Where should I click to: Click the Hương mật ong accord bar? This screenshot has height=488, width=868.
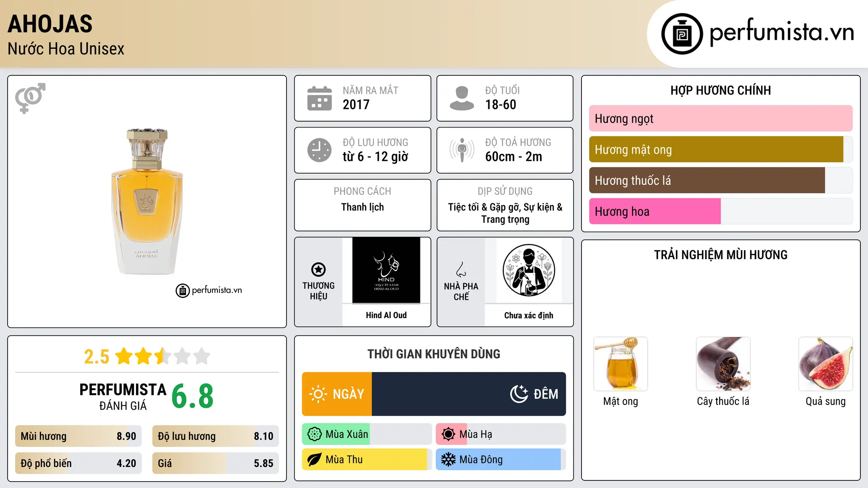coord(721,150)
